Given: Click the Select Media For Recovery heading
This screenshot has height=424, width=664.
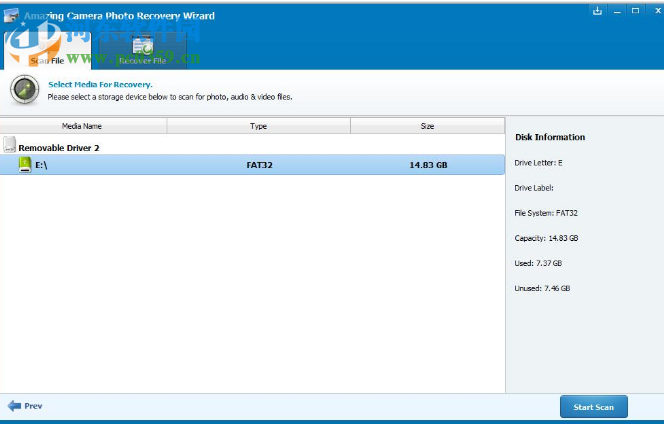Looking at the screenshot, I should point(100,84).
